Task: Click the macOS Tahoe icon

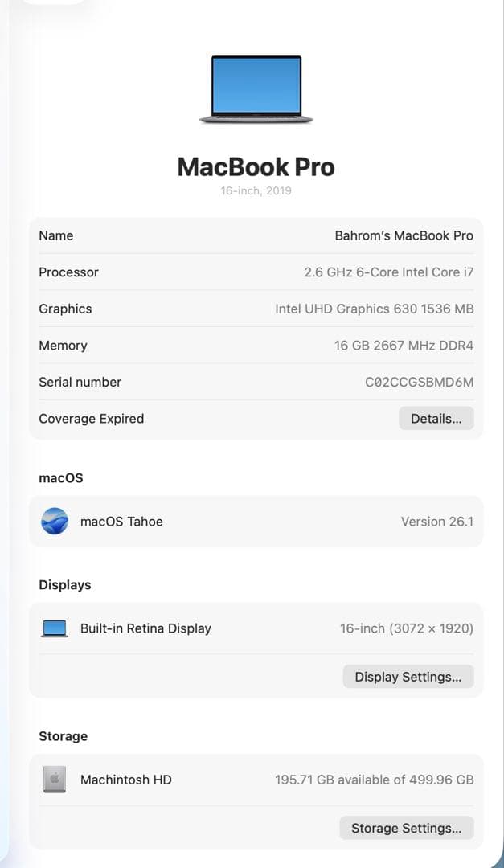Action: 53,521
